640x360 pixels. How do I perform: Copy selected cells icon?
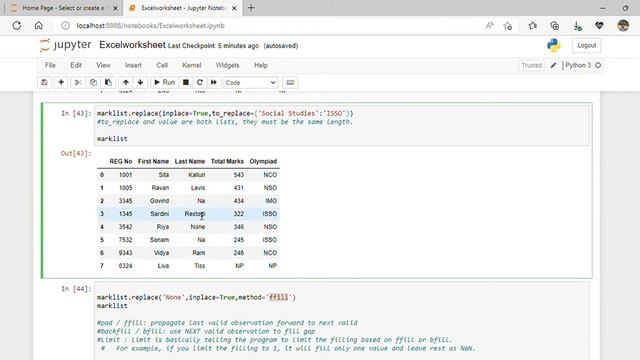[x=93, y=82]
